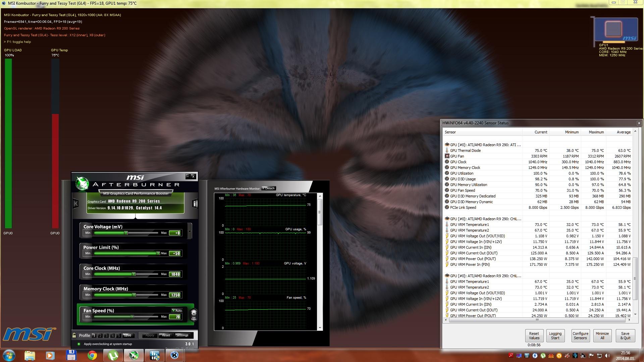Open Afterburner Settings
This screenshot has height=362, width=644.
tap(182, 335)
